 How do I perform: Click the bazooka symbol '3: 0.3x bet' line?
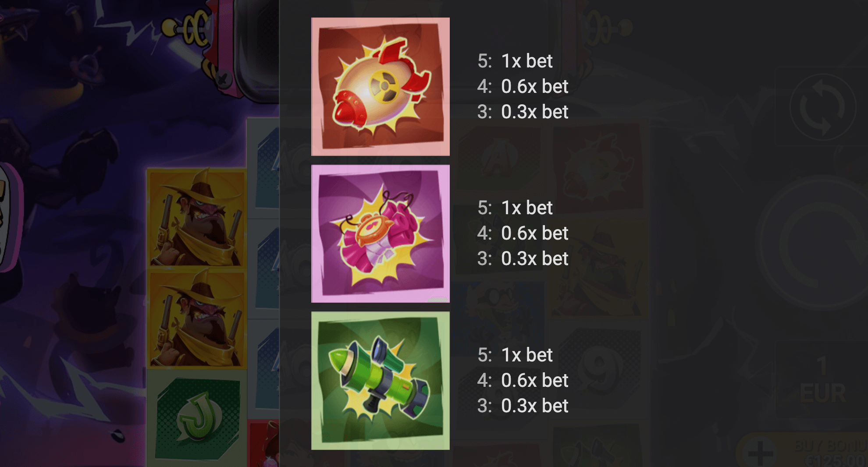523,406
